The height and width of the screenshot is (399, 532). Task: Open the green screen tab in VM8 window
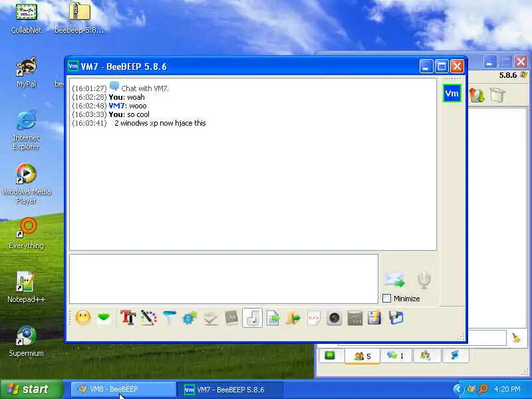click(330, 356)
